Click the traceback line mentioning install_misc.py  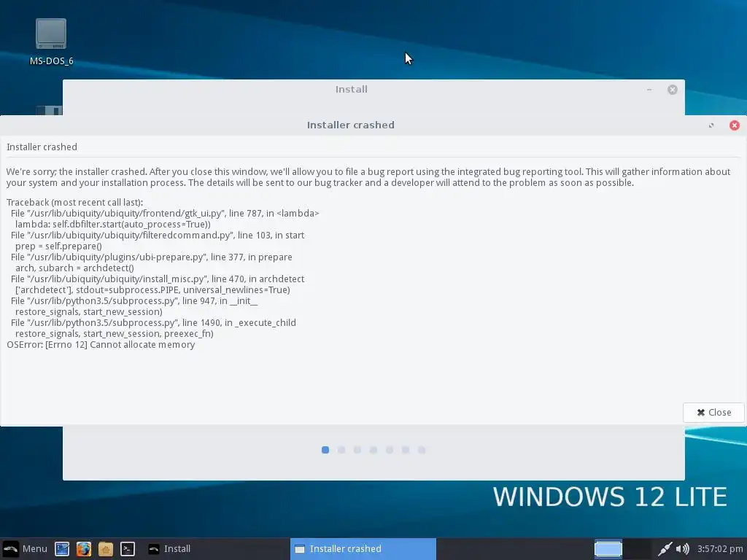pos(158,279)
